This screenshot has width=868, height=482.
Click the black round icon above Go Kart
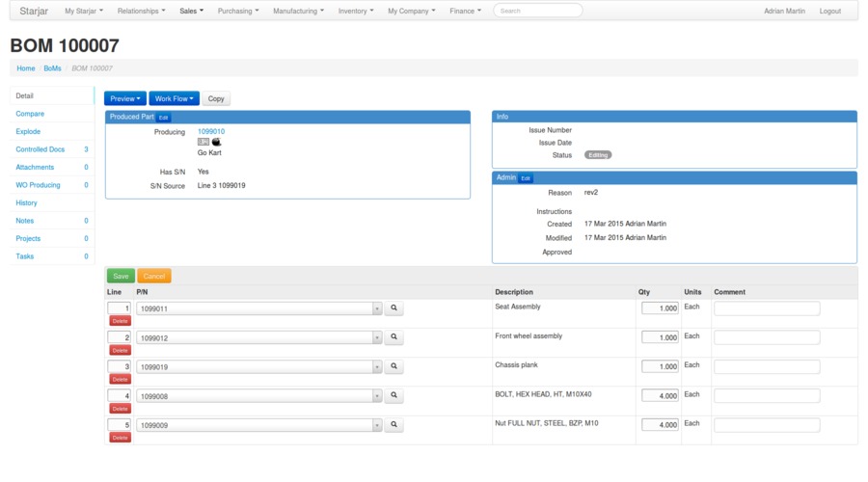216,142
